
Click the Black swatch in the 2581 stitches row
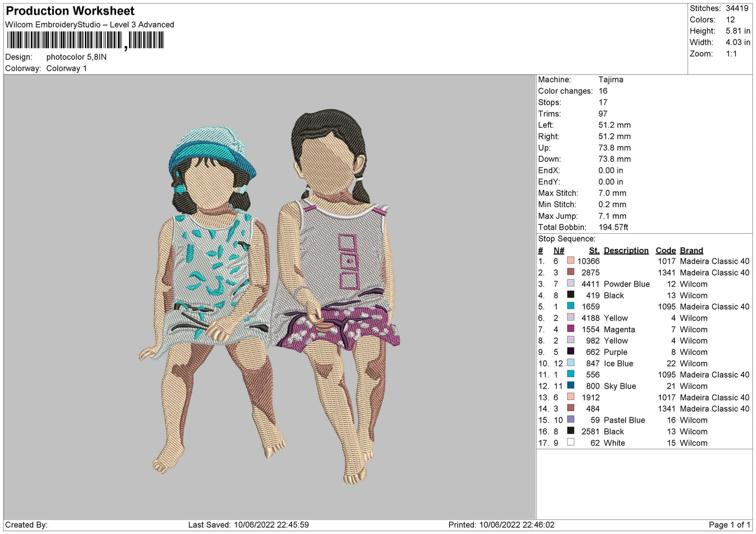[571, 431]
